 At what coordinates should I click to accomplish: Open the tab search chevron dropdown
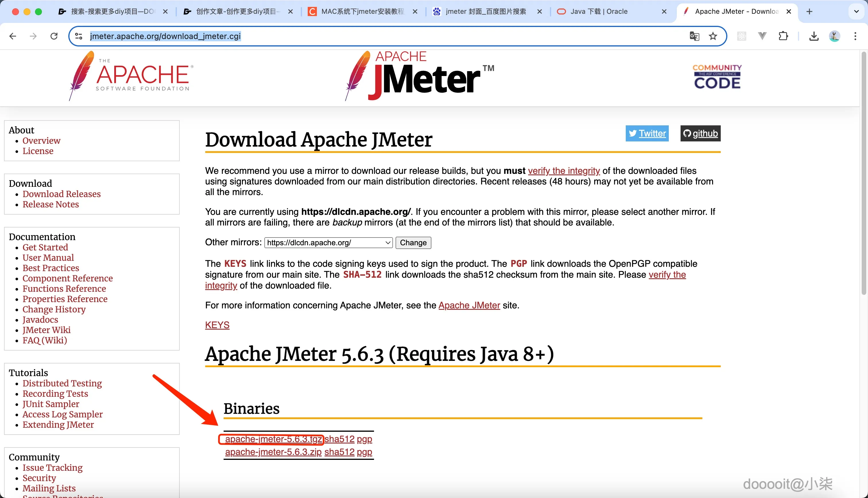[856, 12]
